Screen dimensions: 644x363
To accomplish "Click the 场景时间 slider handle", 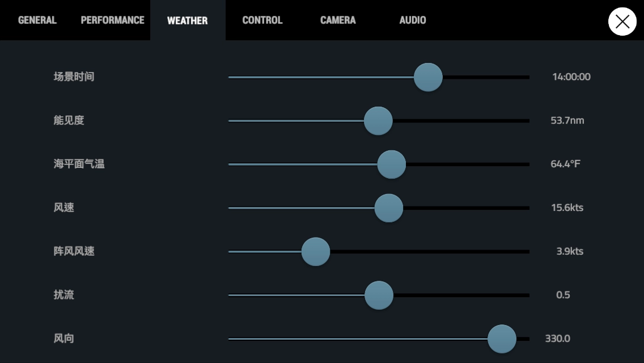I will coord(428,77).
